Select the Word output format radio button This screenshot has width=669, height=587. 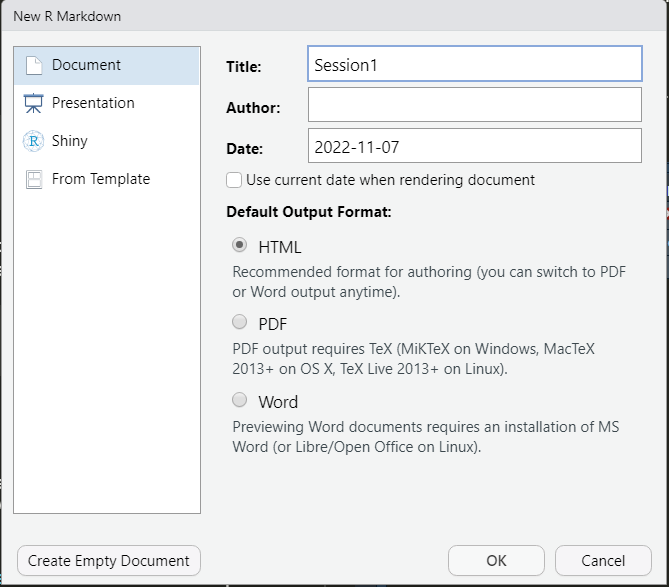239,400
